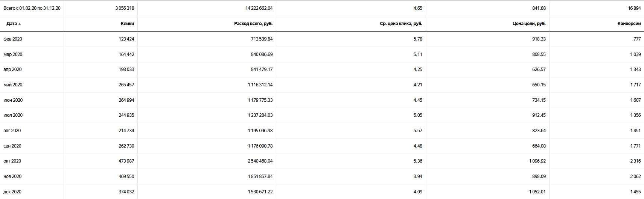This screenshot has height=199, width=644.
Task: Sort by Цена цели, руб. header
Action: click(x=529, y=24)
